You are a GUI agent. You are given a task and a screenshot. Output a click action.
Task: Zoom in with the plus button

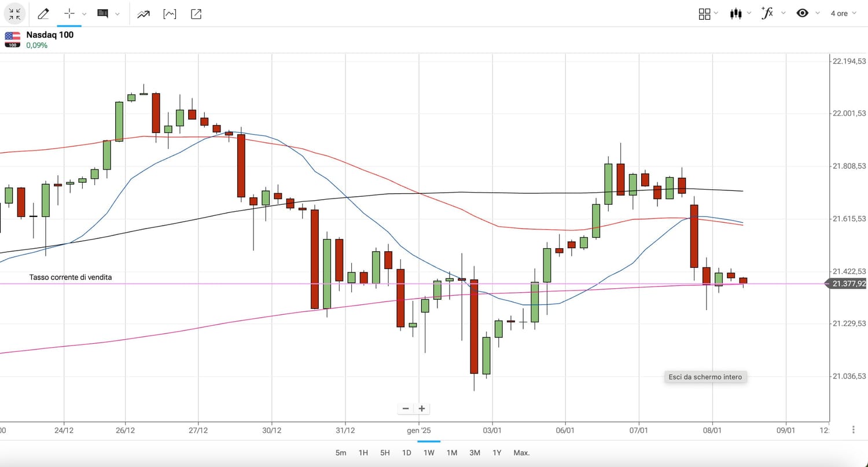(422, 409)
